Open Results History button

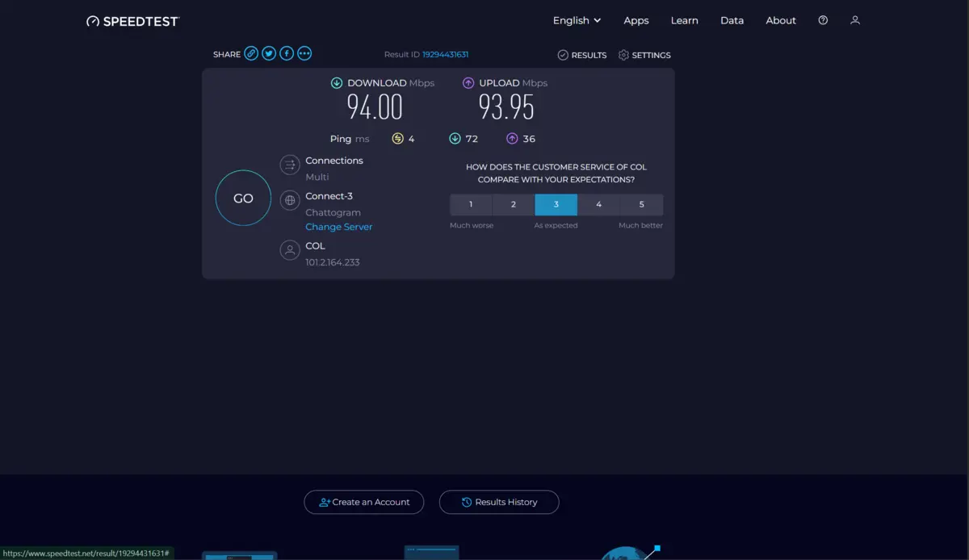coord(499,502)
